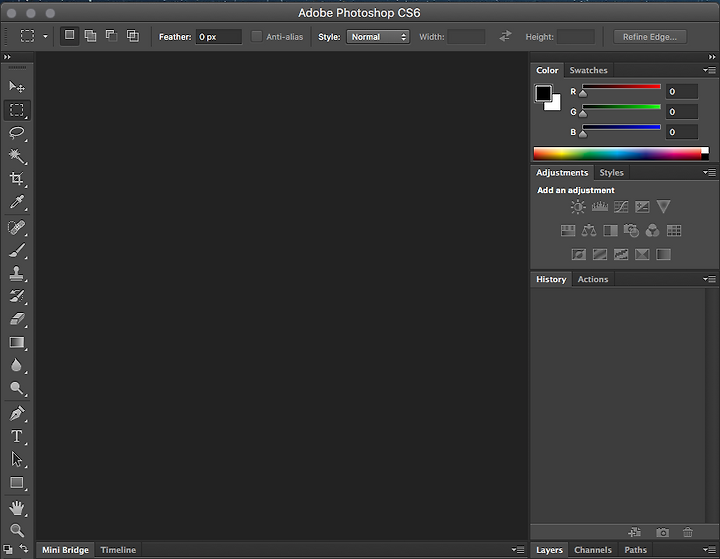
Task: Open the Style dropdown set to Normal
Action: coord(378,37)
